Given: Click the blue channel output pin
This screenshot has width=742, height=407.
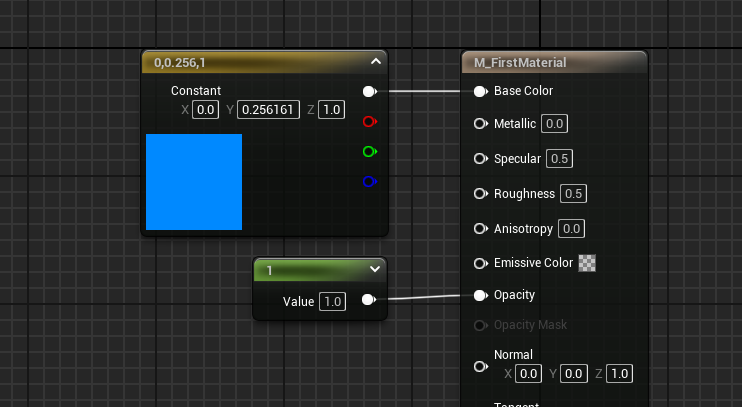Looking at the screenshot, I should click(x=370, y=181).
